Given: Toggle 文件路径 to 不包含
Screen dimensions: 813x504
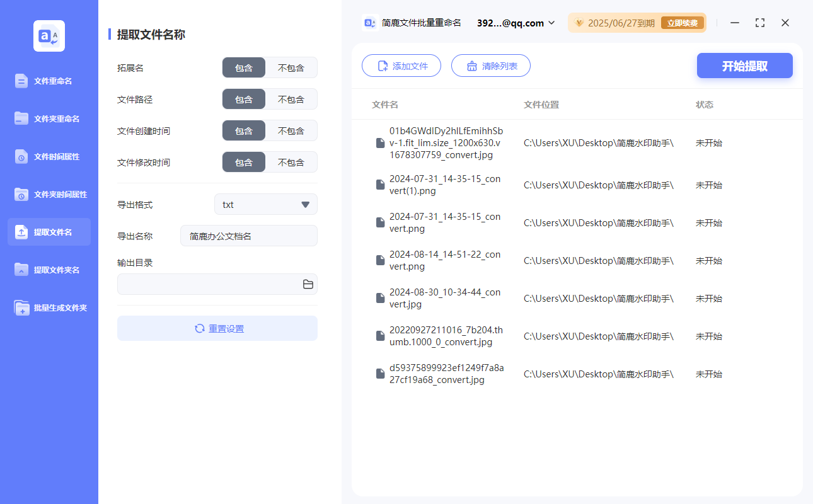Looking at the screenshot, I should pos(292,99).
